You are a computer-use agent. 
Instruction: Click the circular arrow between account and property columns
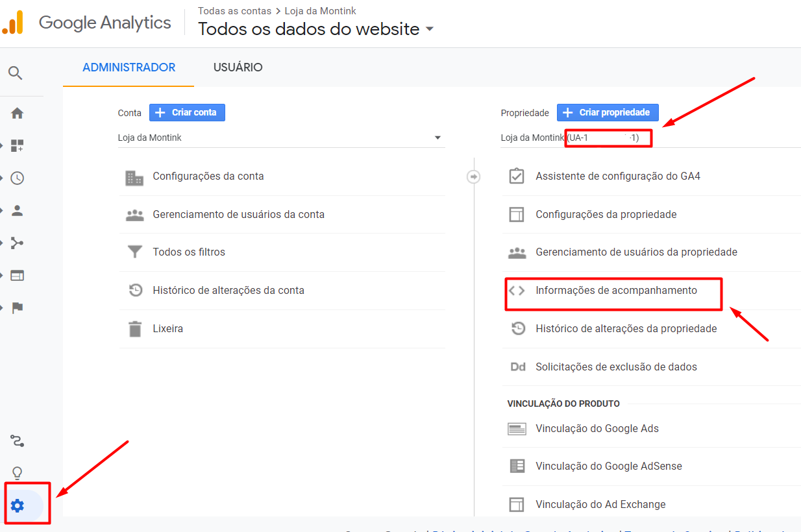(x=474, y=176)
